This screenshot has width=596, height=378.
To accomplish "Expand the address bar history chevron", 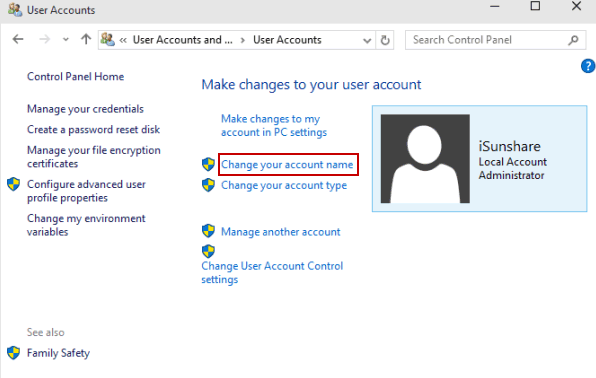I will click(367, 40).
